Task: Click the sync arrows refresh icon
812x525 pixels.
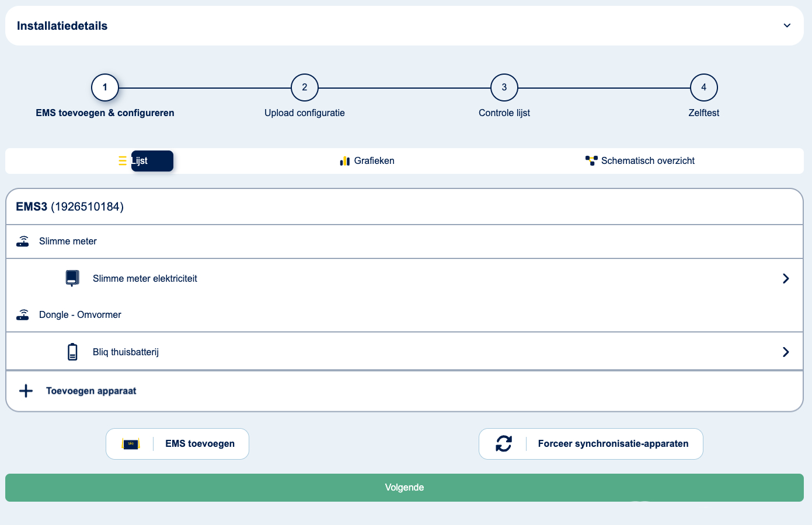Action: coord(504,444)
